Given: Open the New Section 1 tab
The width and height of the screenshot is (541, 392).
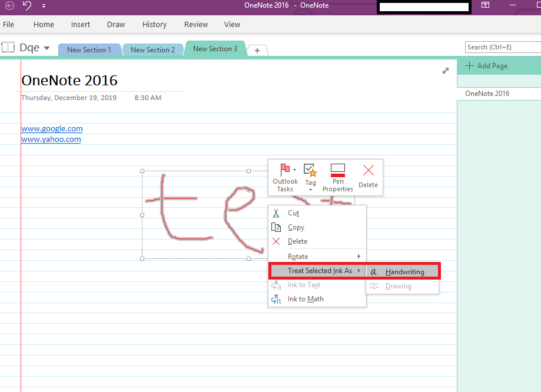Looking at the screenshot, I should point(89,50).
